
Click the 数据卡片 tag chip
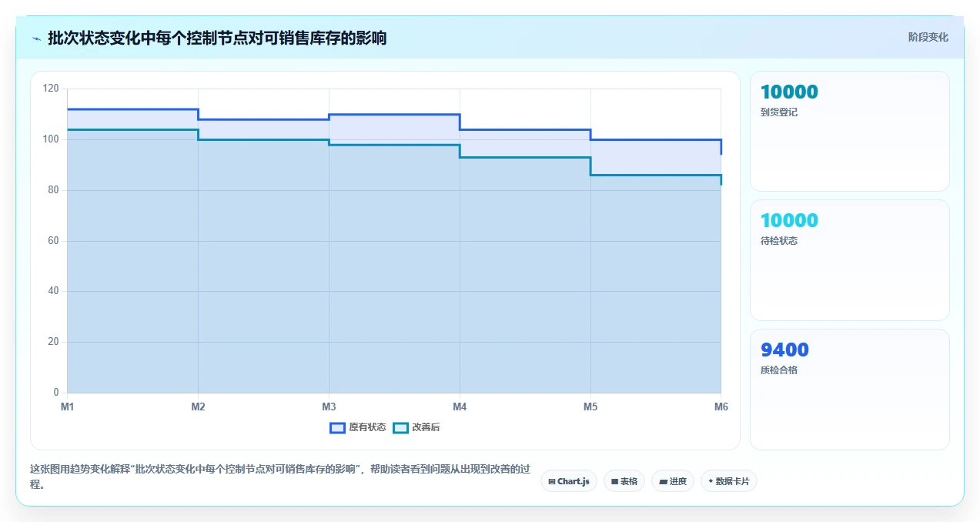click(728, 481)
